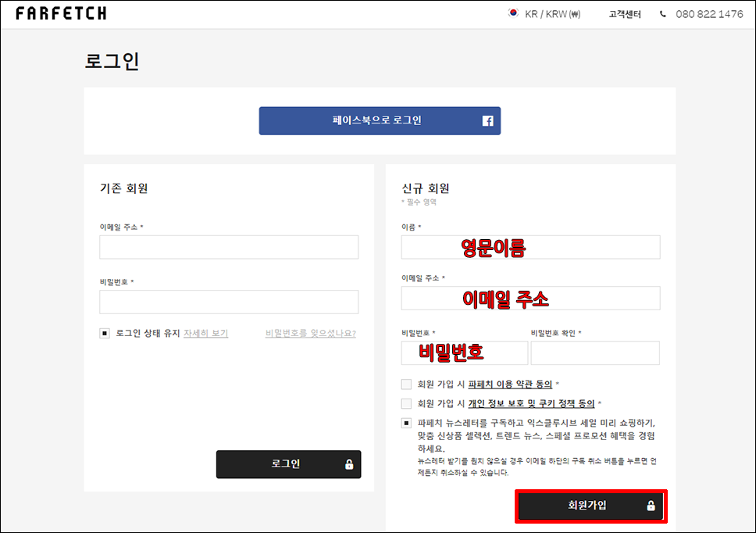The height and width of the screenshot is (533, 756).
Task: Click phone number 080 822 1476
Action: click(709, 14)
